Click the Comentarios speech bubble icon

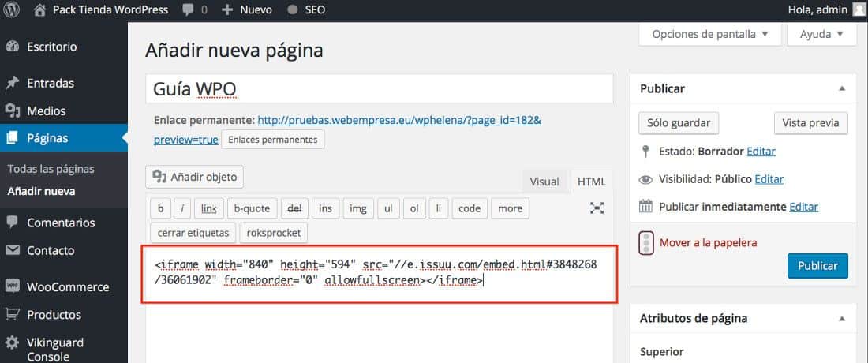(x=12, y=223)
